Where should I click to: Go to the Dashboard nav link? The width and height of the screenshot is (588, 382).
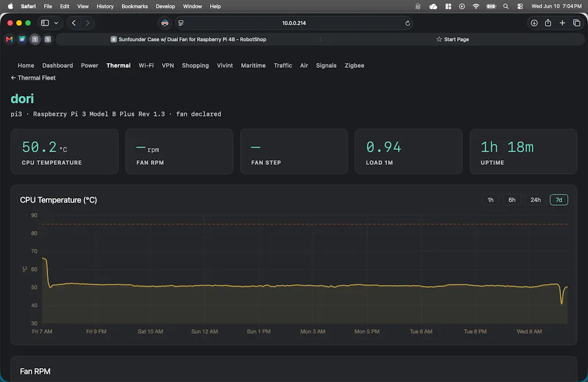(57, 65)
